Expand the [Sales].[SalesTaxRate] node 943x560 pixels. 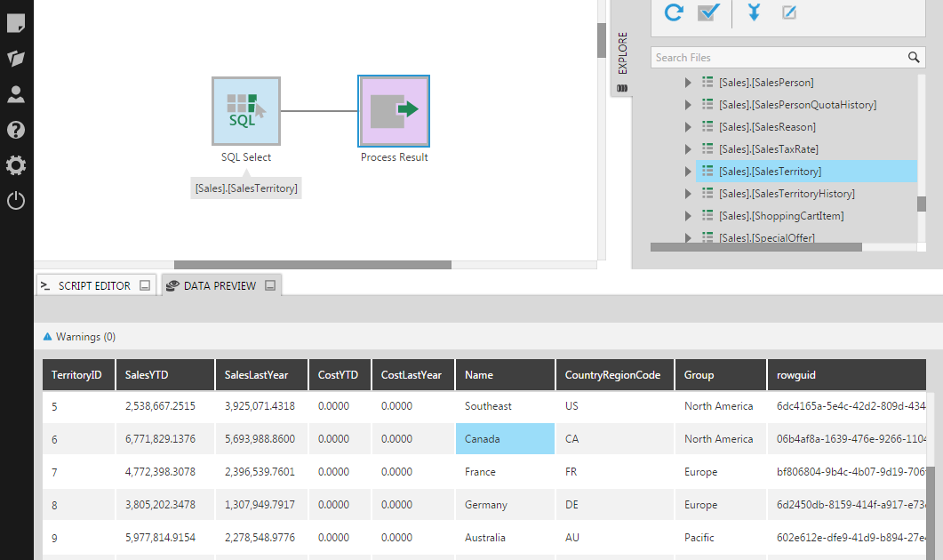pyautogui.click(x=688, y=149)
